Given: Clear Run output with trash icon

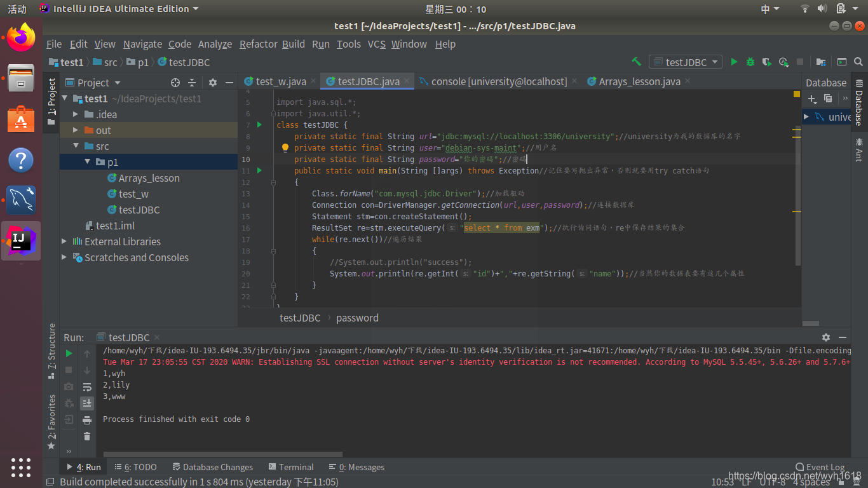Looking at the screenshot, I should point(87,436).
